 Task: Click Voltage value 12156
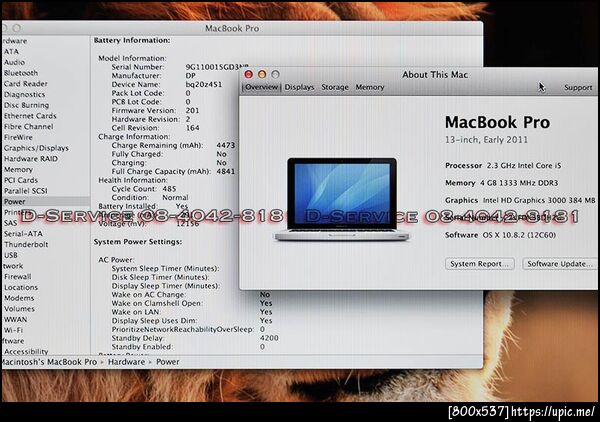pyautogui.click(x=188, y=223)
